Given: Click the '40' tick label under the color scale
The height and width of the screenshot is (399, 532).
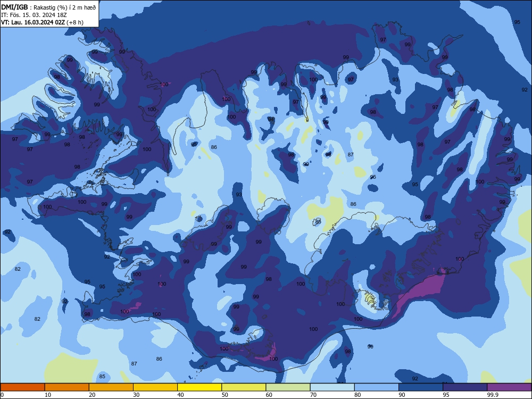Looking at the screenshot, I should [180, 395].
